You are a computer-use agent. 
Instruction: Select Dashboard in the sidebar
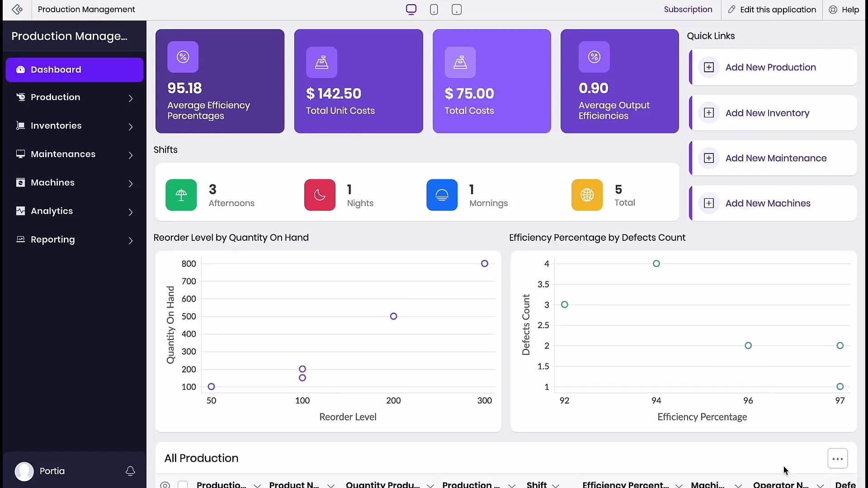click(75, 70)
